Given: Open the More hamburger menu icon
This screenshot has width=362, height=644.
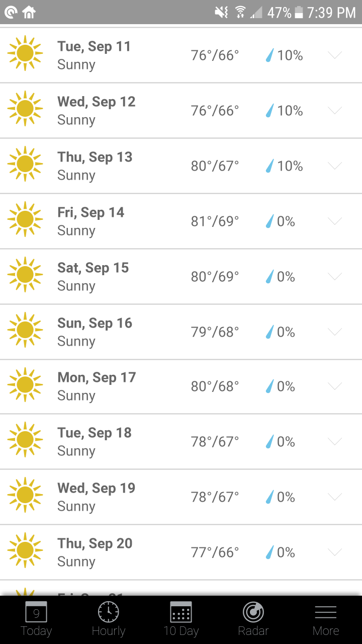Looking at the screenshot, I should coord(326,612).
